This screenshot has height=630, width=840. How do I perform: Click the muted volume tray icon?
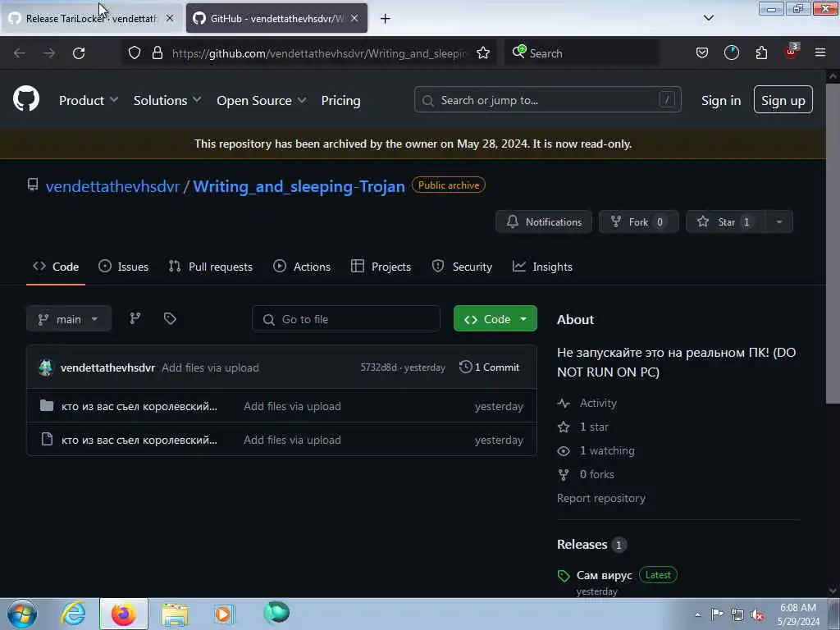tap(757, 614)
